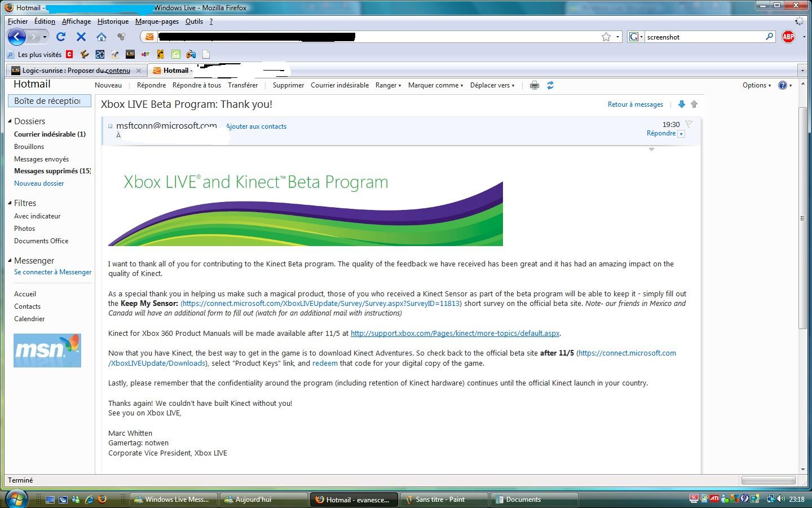Open the eBay bookmark icon
This screenshot has width=812, height=508.
click(145, 54)
